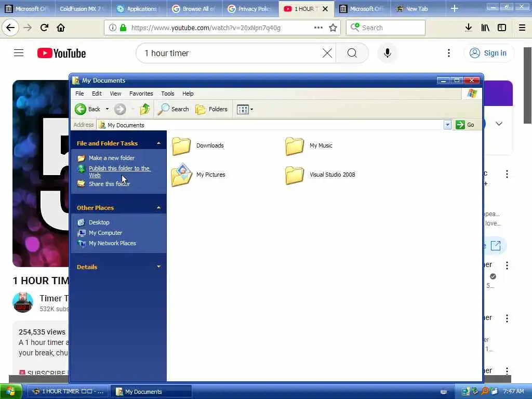
Task: Switch to 1 HOUR TIMER taskbar button
Action: (68, 392)
